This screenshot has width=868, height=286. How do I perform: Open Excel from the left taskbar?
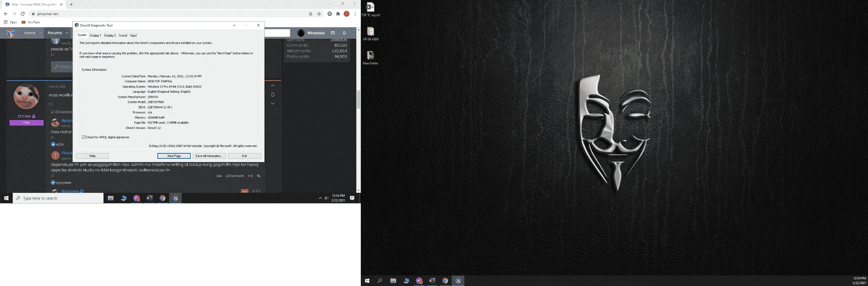pyautogui.click(x=150, y=198)
